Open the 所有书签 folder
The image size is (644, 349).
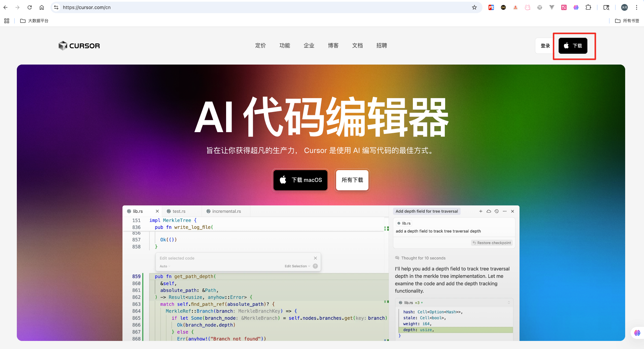[x=627, y=21]
